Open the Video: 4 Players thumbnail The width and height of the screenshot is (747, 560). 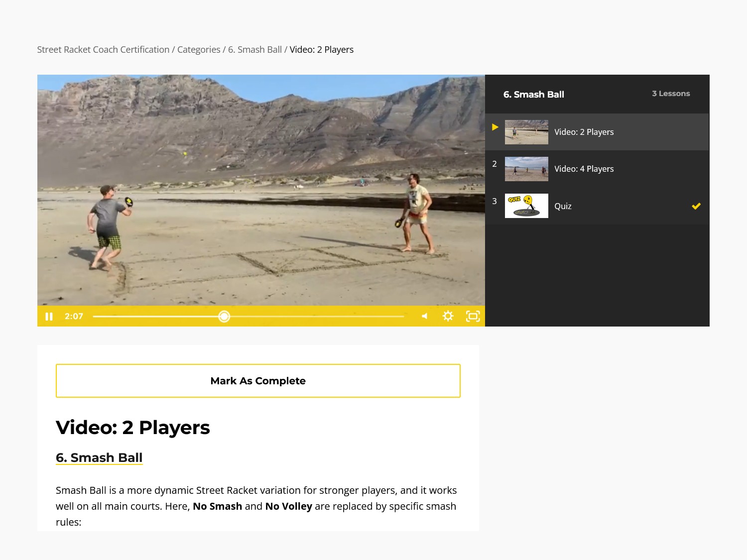pyautogui.click(x=526, y=169)
